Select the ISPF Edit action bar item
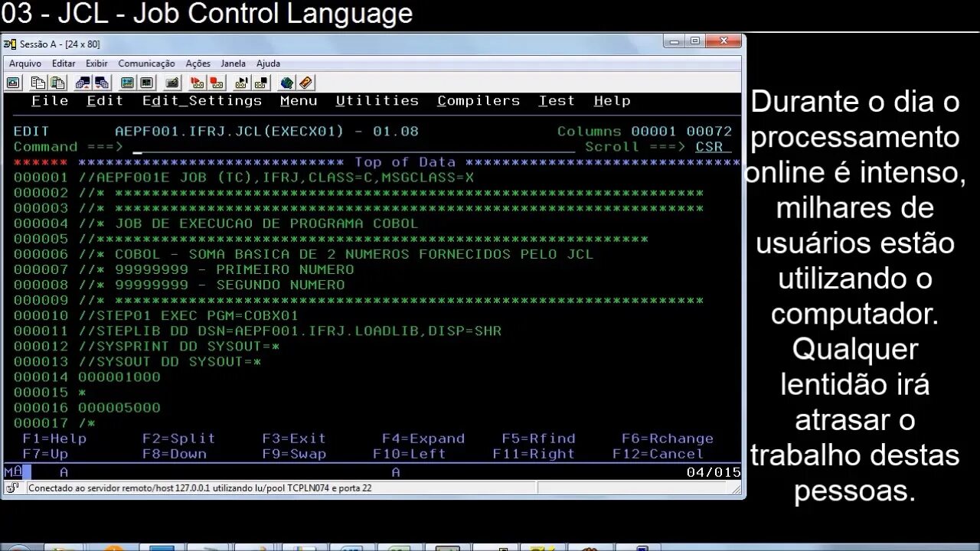Image resolution: width=980 pixels, height=551 pixels. [105, 101]
